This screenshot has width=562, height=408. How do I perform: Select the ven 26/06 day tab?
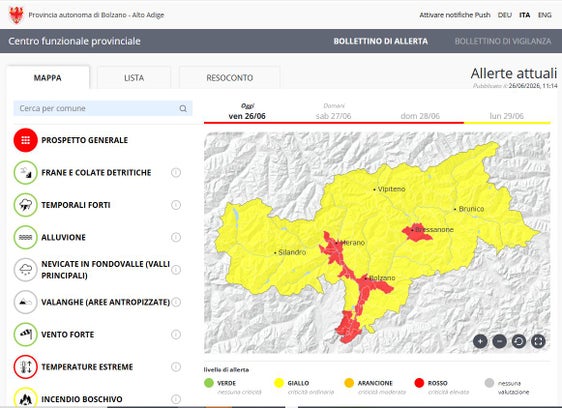click(x=247, y=112)
